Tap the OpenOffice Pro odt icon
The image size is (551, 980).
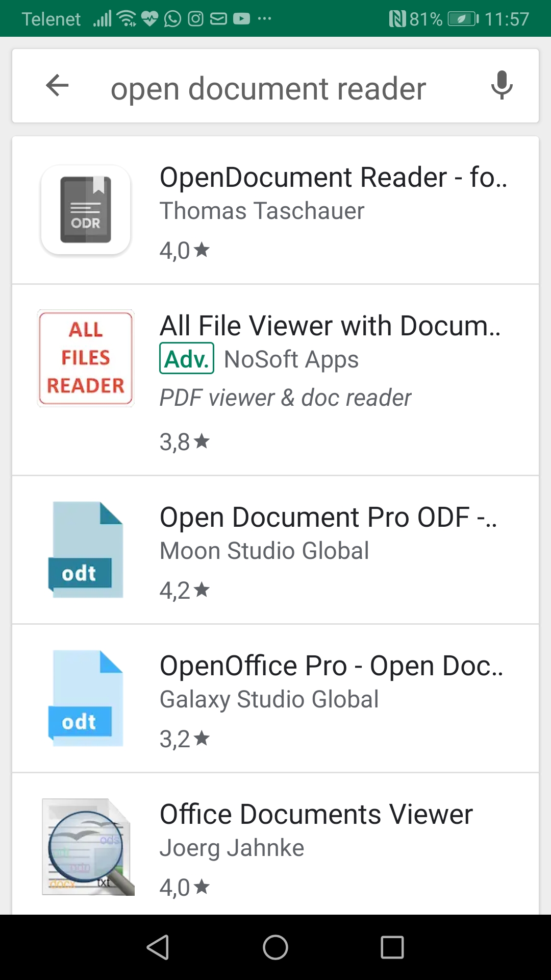86,698
